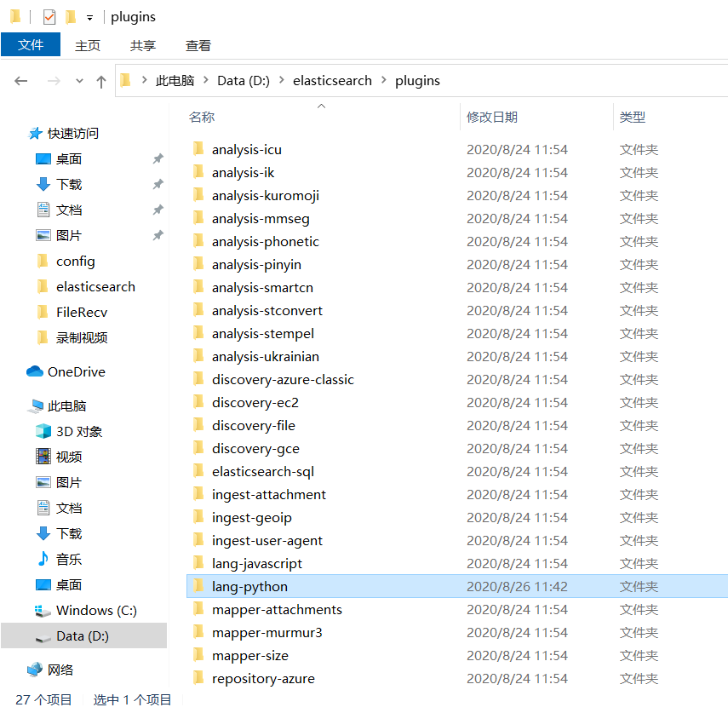Click the analysis-stconvert folder icon

[x=198, y=309]
